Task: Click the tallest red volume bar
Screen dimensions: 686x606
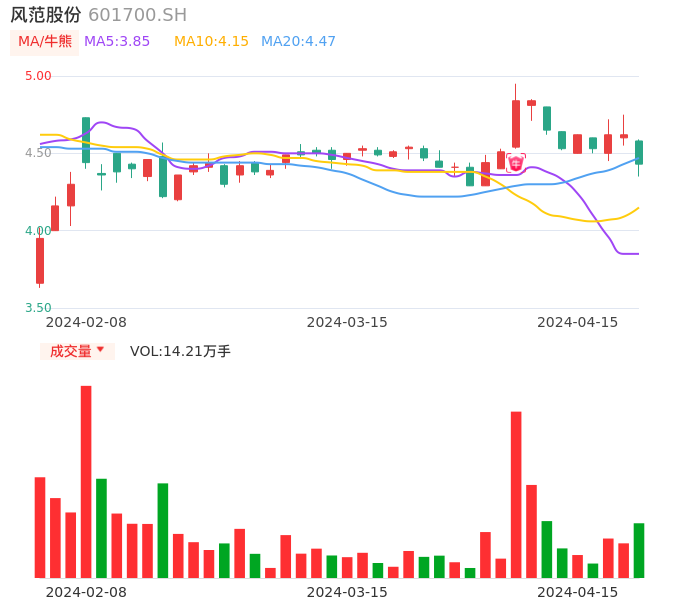Action: tap(86, 481)
